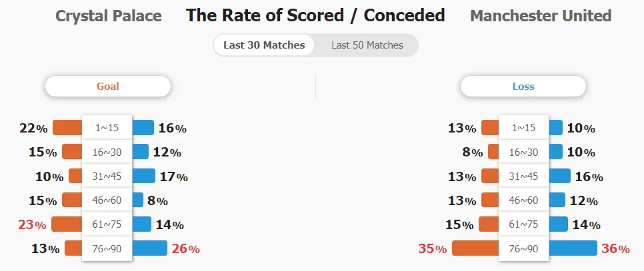This screenshot has width=644, height=271.
Task: Click Goal panel blue 17% bar
Action: click(x=144, y=176)
